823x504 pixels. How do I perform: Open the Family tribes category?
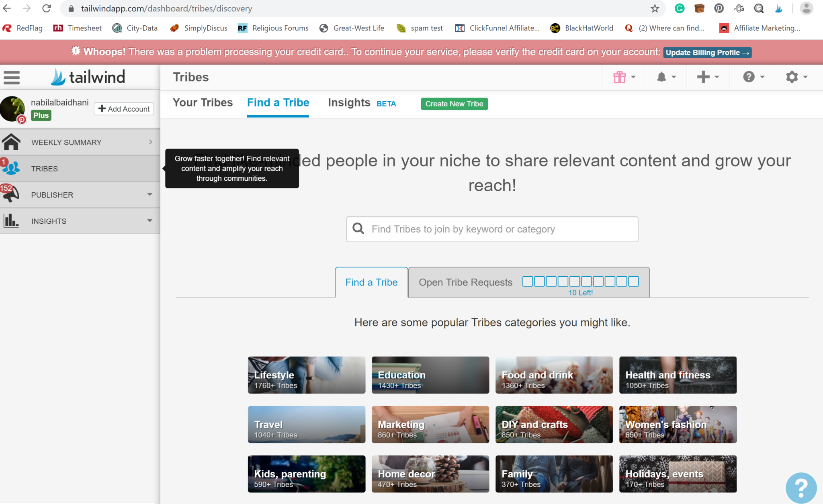554,474
